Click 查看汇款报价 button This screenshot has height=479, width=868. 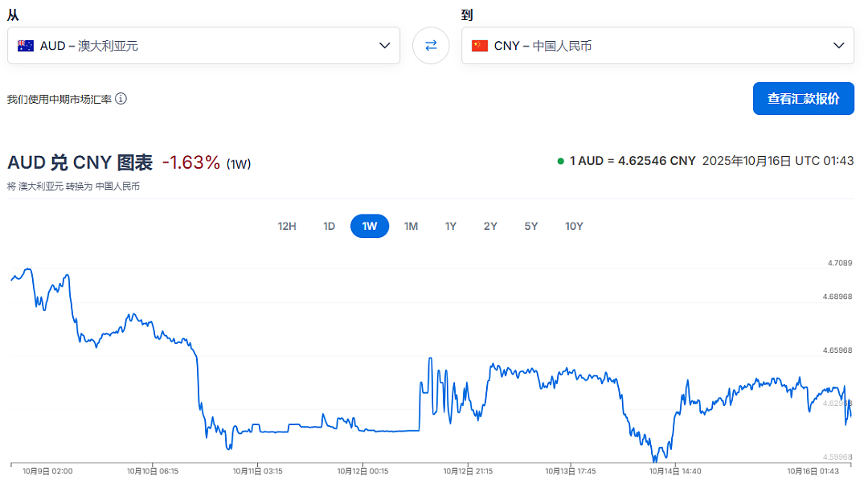pos(803,99)
